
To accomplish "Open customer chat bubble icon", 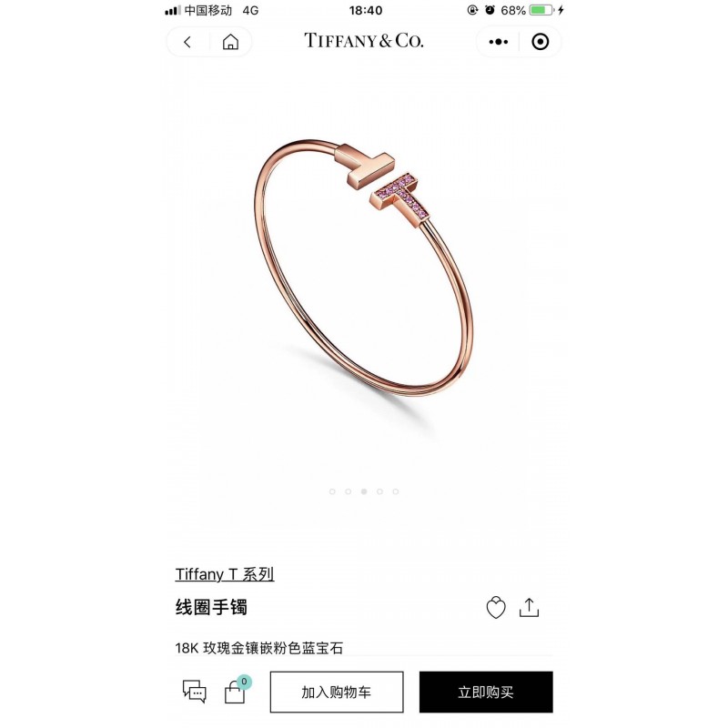I will (x=195, y=692).
